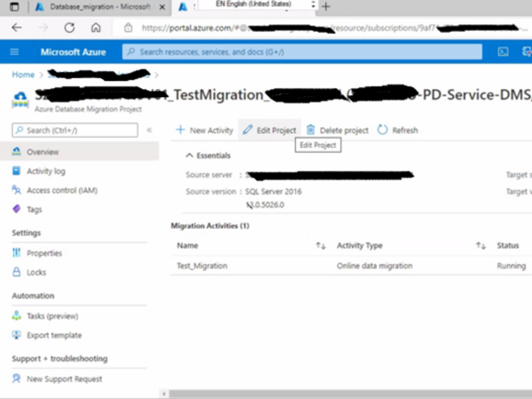Click the Migration Activities (1) heading
The image size is (532, 399).
210,226
